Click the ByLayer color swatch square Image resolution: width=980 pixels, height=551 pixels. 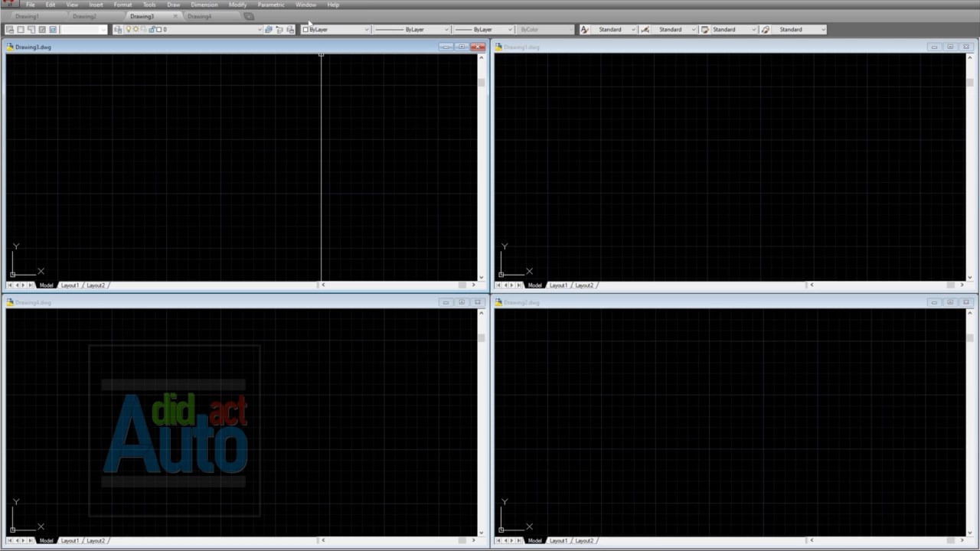click(305, 30)
